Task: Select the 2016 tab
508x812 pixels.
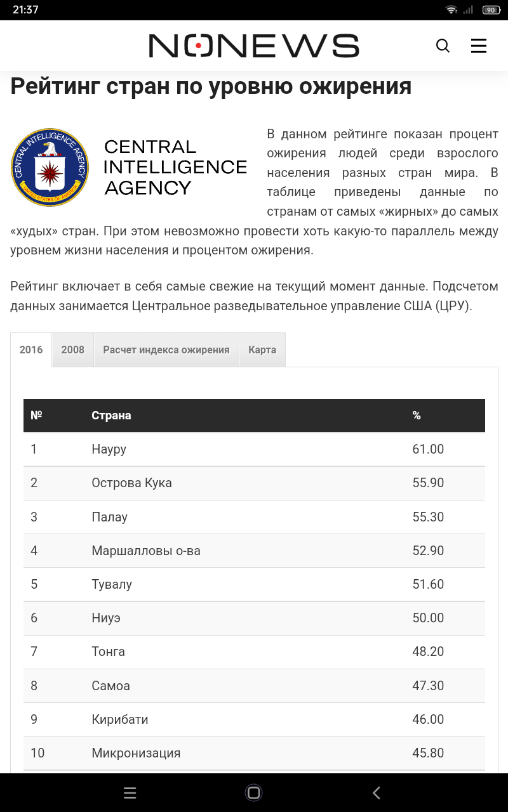Action: [31, 350]
